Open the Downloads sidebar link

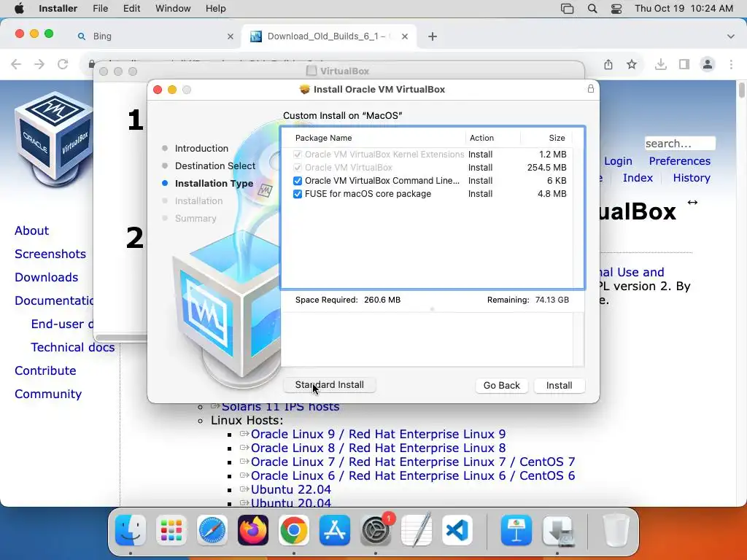(46, 277)
